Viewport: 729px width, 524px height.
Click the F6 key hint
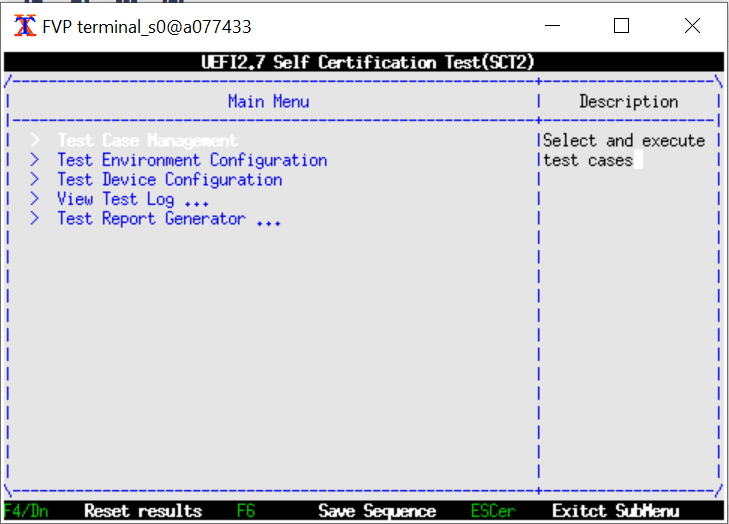pos(246,511)
